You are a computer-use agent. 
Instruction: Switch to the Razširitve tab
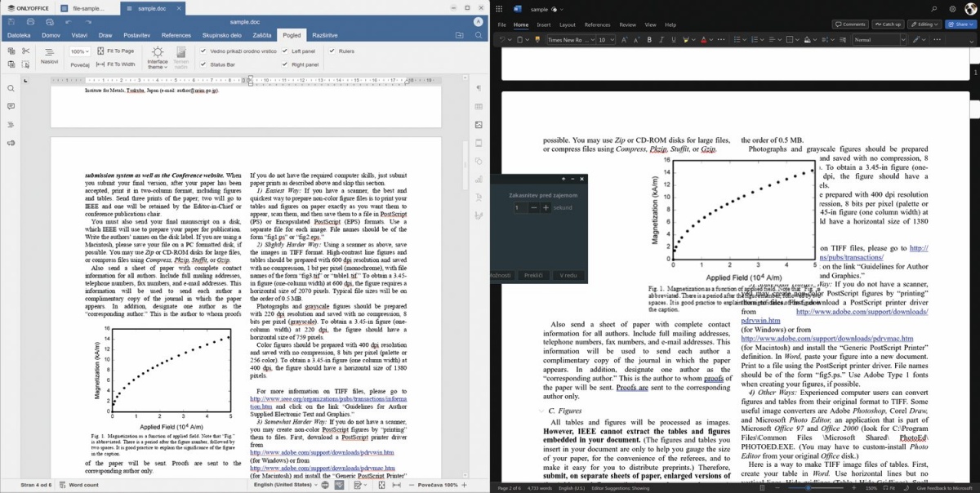coord(325,35)
